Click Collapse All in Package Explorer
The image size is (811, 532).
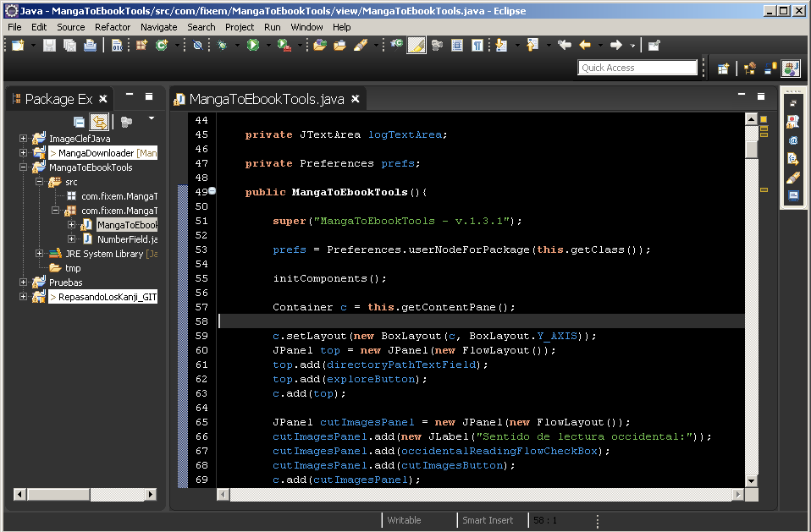pyautogui.click(x=79, y=122)
